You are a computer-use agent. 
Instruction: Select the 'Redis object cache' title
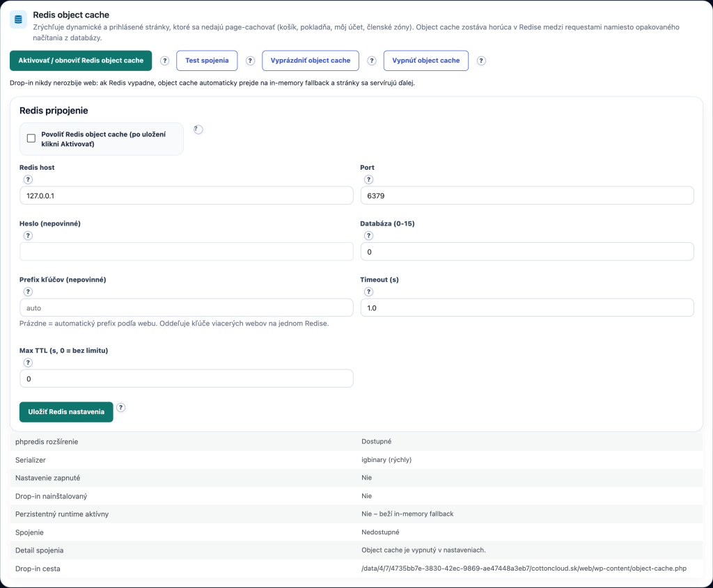(71, 15)
